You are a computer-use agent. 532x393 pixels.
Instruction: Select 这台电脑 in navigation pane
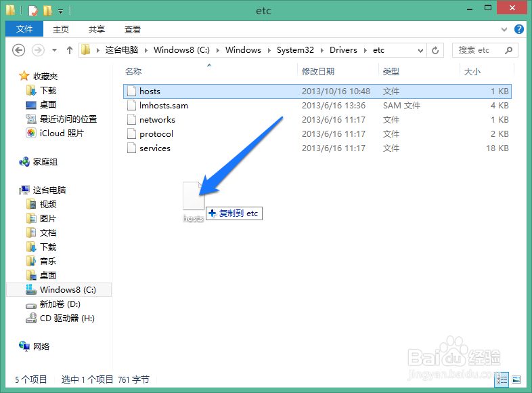[x=49, y=190]
